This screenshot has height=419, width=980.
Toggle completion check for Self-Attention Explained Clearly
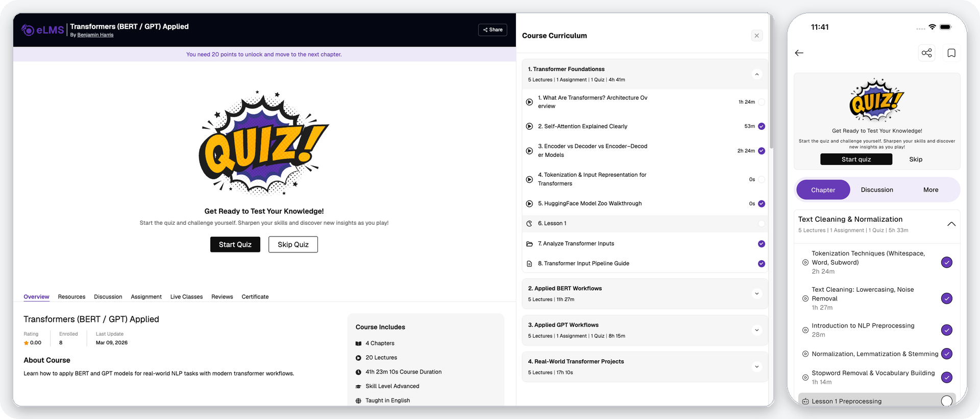[x=762, y=126]
